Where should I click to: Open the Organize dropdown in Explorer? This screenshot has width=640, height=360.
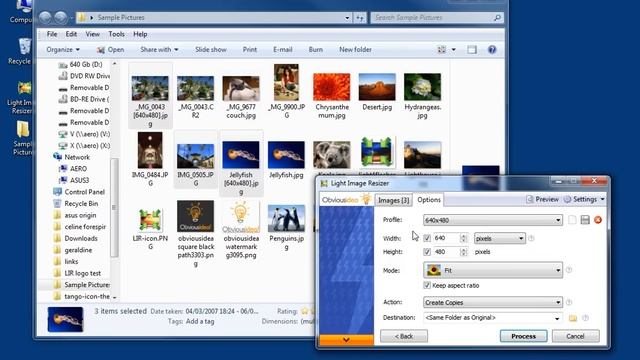pos(63,50)
